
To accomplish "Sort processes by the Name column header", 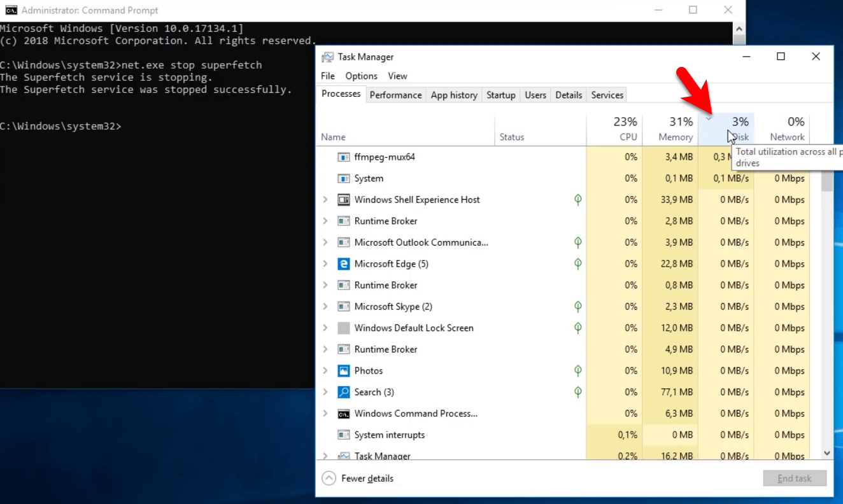I will [x=406, y=129].
